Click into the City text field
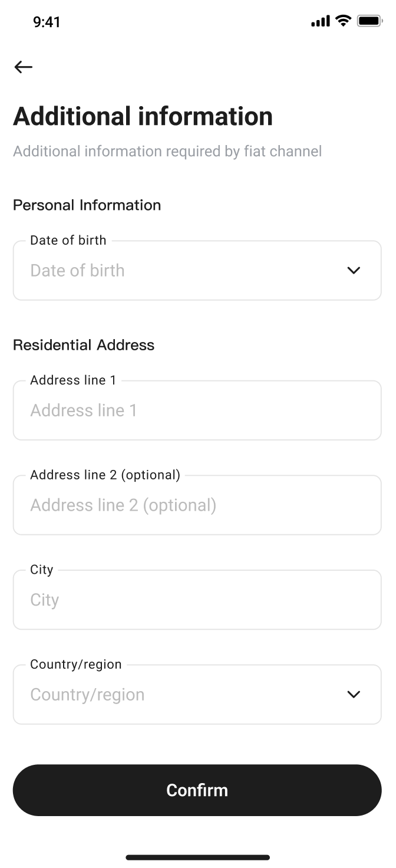396x868 pixels. click(x=197, y=600)
